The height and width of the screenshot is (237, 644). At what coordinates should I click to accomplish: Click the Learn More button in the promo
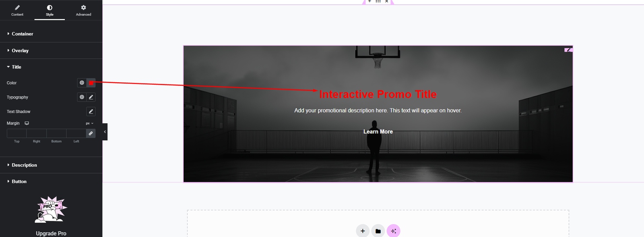point(378,132)
